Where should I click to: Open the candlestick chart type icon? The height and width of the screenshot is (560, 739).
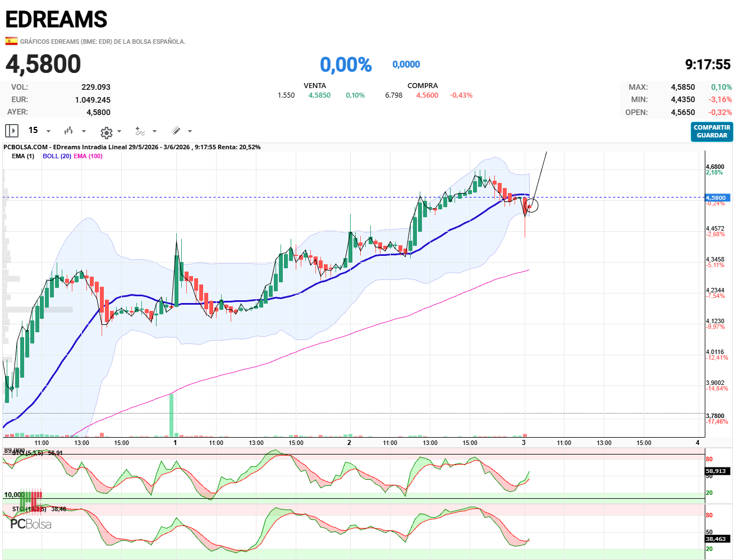pos(68,131)
